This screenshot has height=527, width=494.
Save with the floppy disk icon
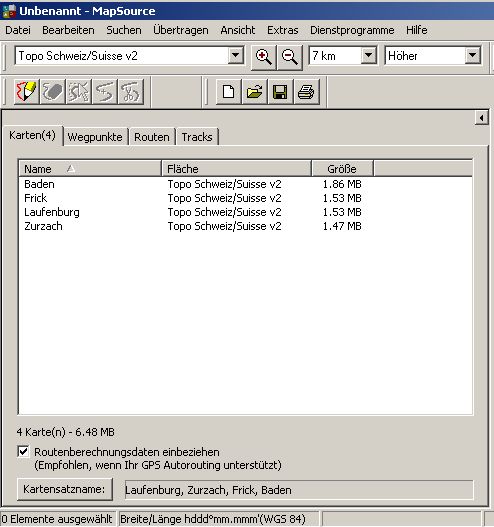(x=281, y=91)
